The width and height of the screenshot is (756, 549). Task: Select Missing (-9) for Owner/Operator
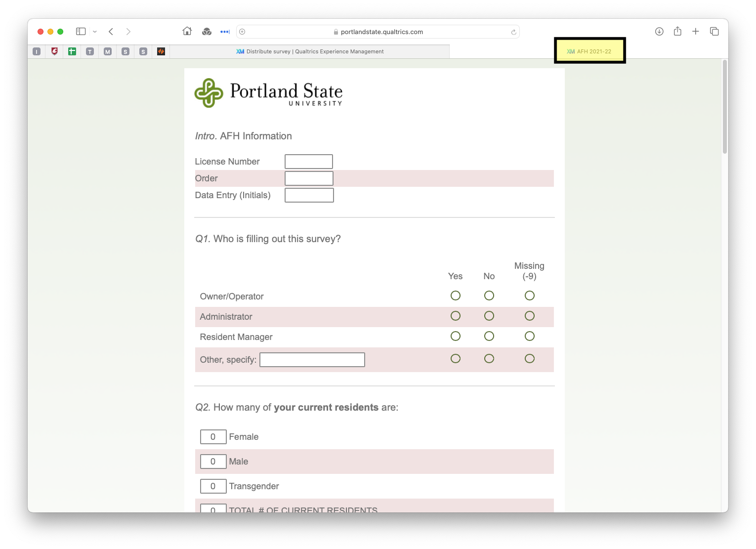point(530,296)
